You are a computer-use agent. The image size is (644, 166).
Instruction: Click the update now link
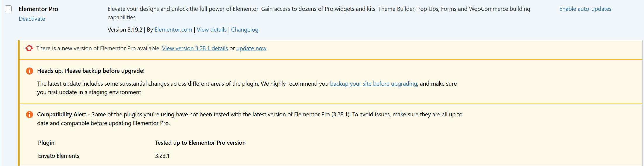pyautogui.click(x=251, y=48)
